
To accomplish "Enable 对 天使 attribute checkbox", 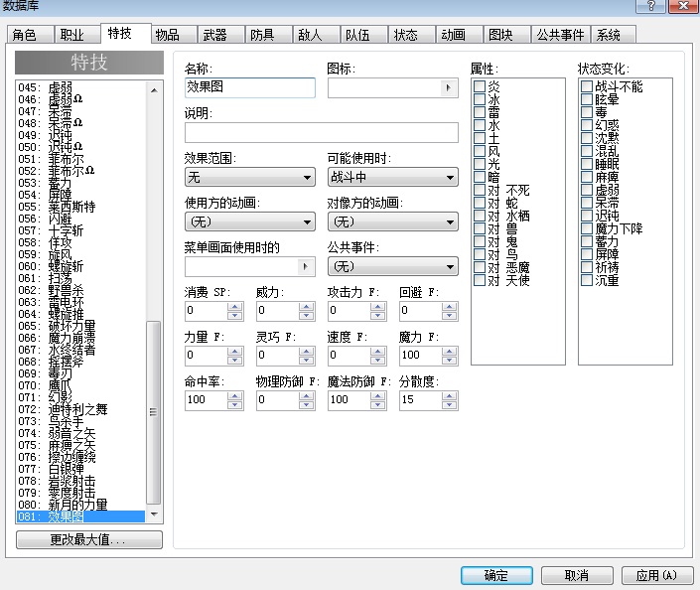I will click(x=480, y=280).
